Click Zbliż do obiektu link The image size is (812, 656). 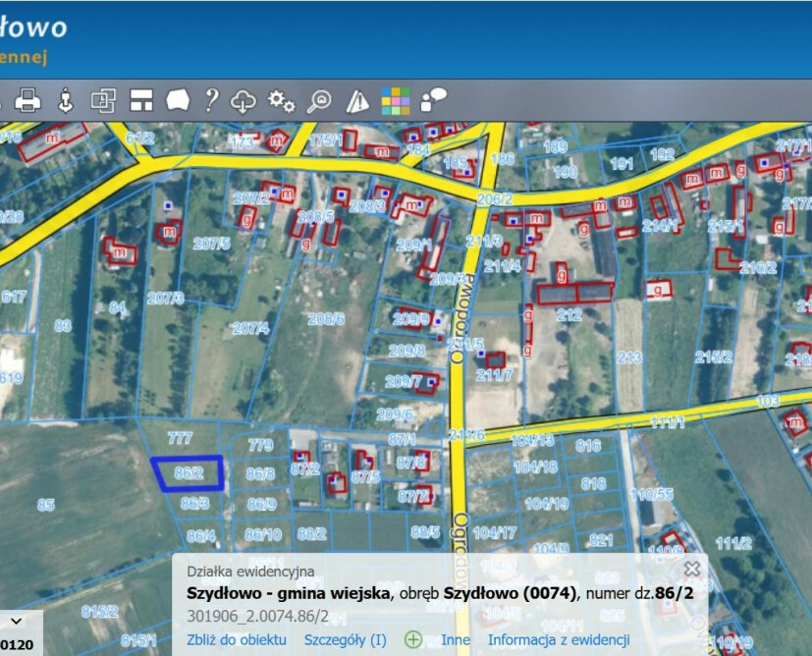[x=237, y=640]
